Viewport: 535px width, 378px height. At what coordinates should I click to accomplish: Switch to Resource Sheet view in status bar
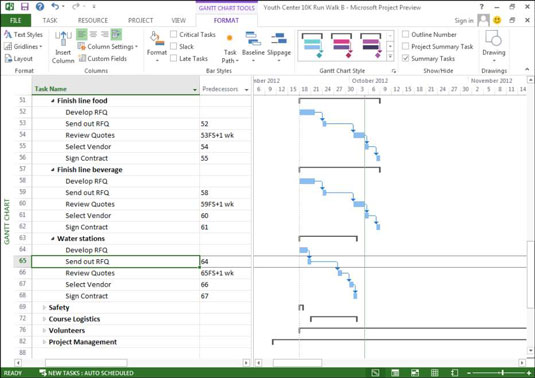coord(434,373)
